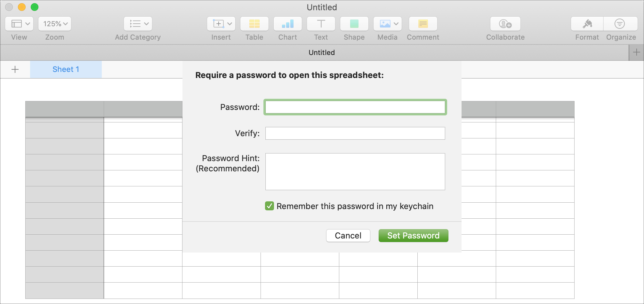Click the Set Password button
Viewport: 644px width, 304px height.
413,236
